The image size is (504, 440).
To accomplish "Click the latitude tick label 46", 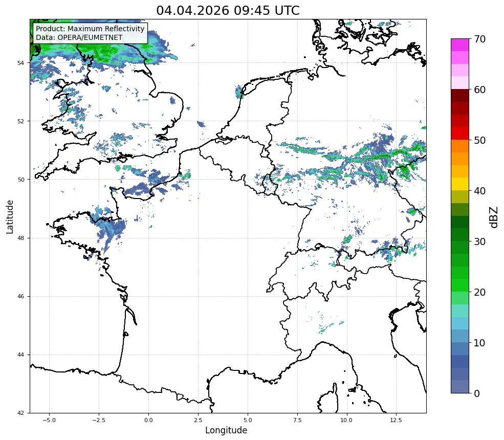I will coord(20,296).
